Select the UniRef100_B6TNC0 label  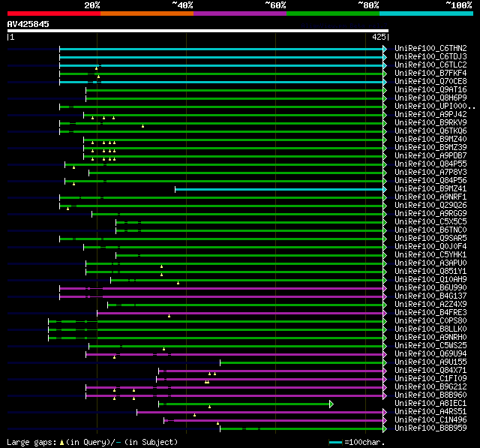(430, 230)
